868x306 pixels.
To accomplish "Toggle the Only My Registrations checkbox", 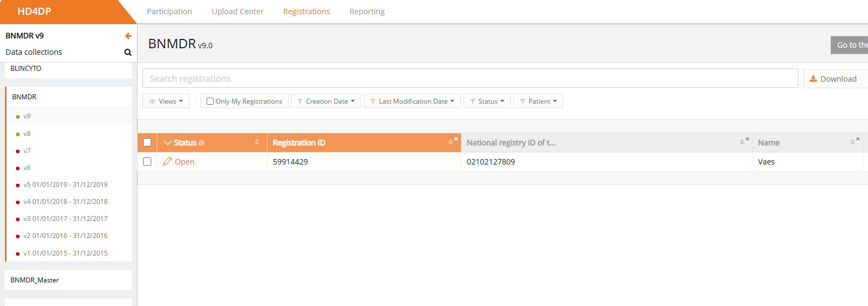I will point(210,101).
